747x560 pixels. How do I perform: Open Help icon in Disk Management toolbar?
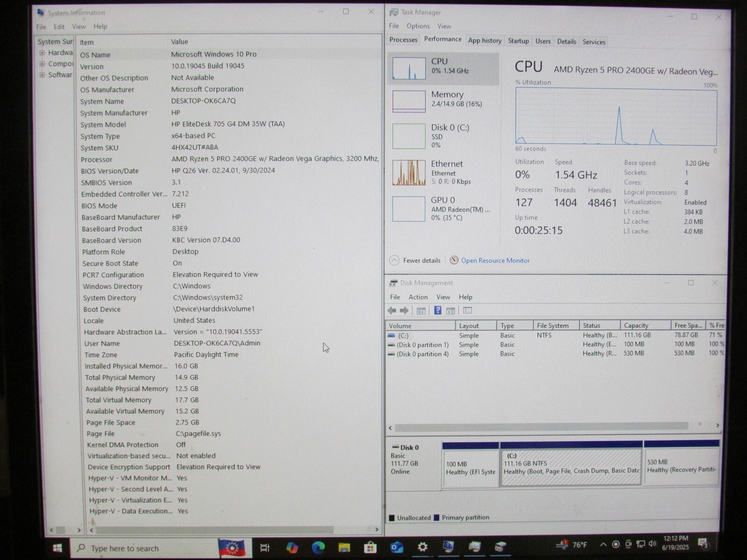pos(437,310)
